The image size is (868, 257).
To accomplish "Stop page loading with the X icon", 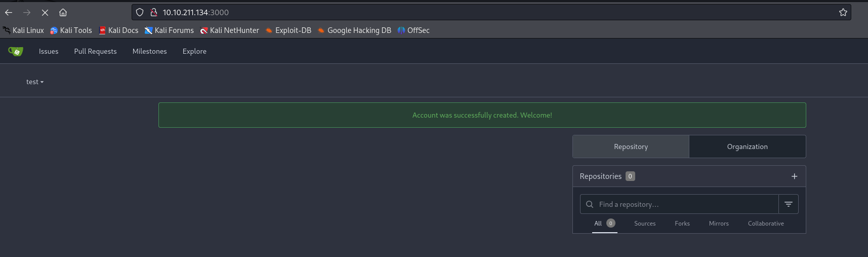I will tap(45, 12).
